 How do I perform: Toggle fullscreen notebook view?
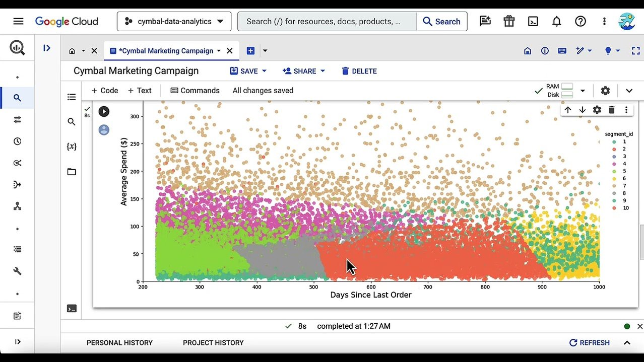pos(635,50)
